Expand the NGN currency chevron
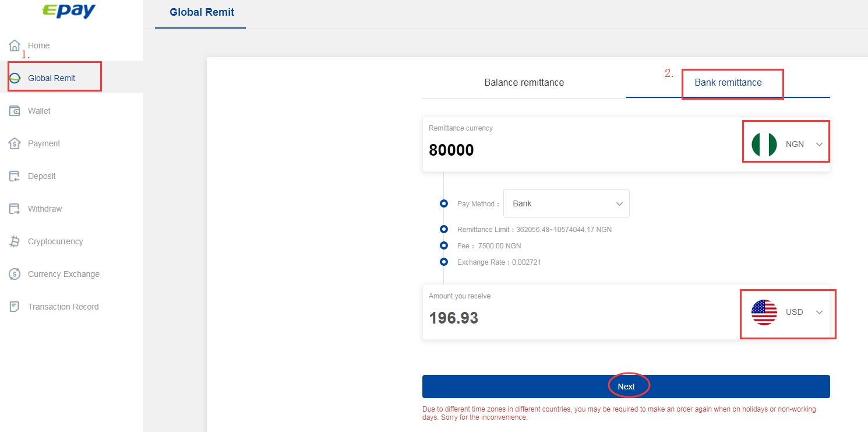The image size is (868, 432). tap(820, 145)
